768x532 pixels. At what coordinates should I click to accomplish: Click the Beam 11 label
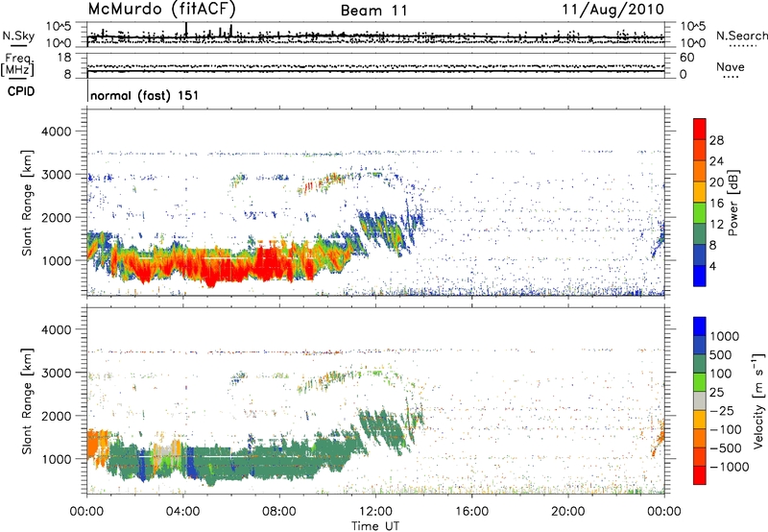374,11
